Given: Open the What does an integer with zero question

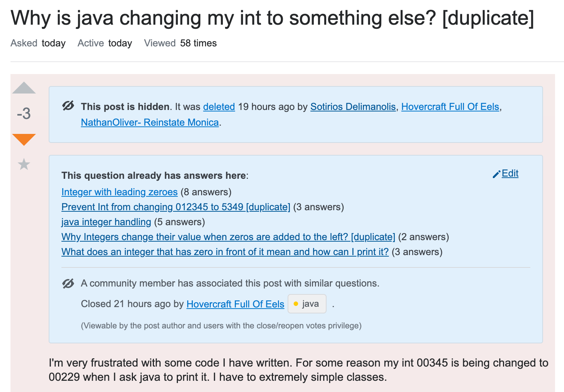Looking at the screenshot, I should (225, 252).
